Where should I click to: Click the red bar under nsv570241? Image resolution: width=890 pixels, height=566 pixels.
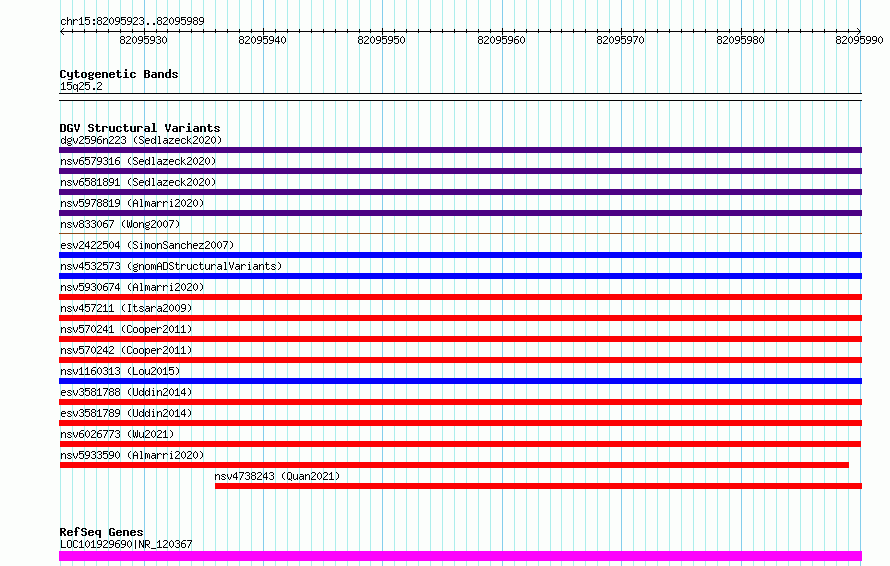point(460,339)
